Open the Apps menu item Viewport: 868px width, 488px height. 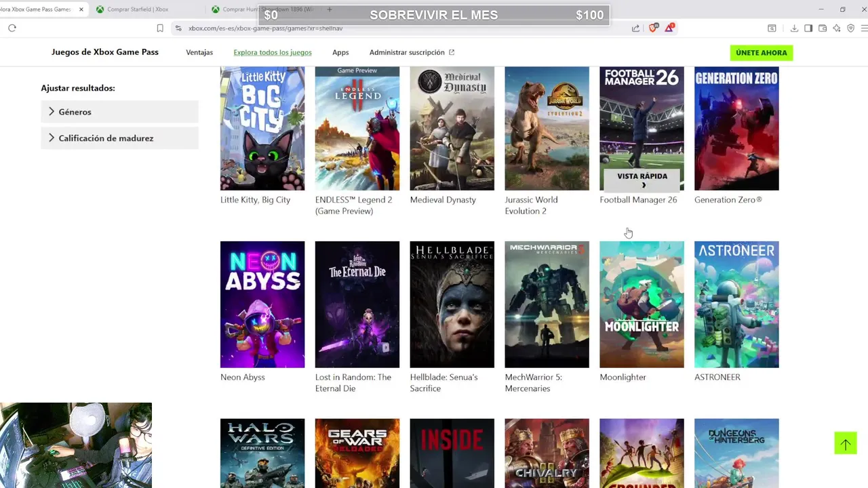tap(340, 52)
